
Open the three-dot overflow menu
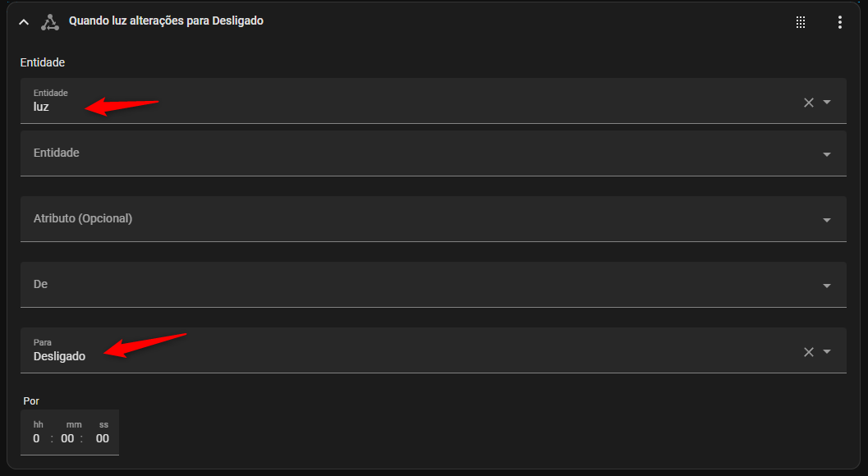click(x=840, y=22)
